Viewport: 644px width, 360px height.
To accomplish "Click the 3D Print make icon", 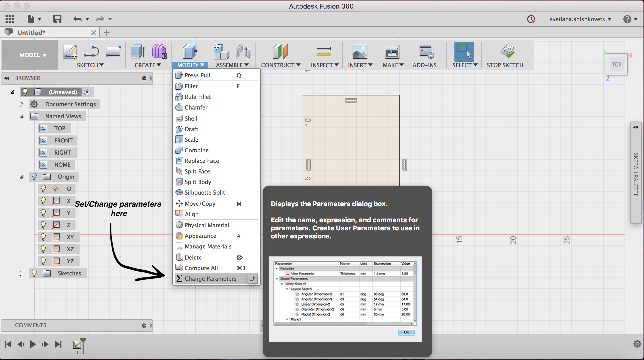I will click(392, 52).
